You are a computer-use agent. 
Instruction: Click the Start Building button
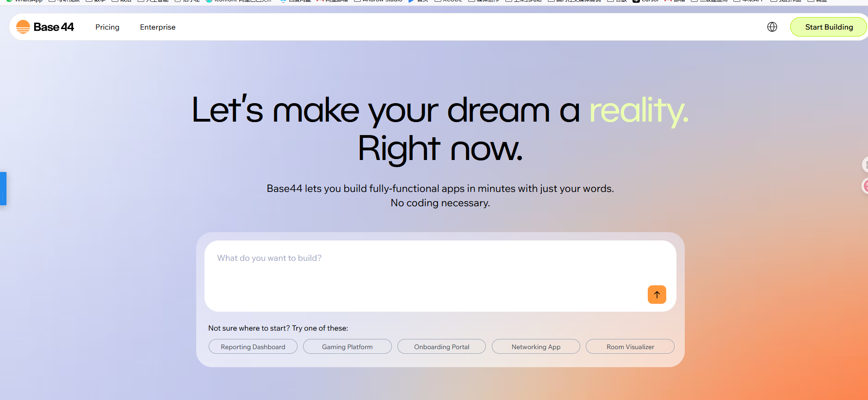click(829, 27)
